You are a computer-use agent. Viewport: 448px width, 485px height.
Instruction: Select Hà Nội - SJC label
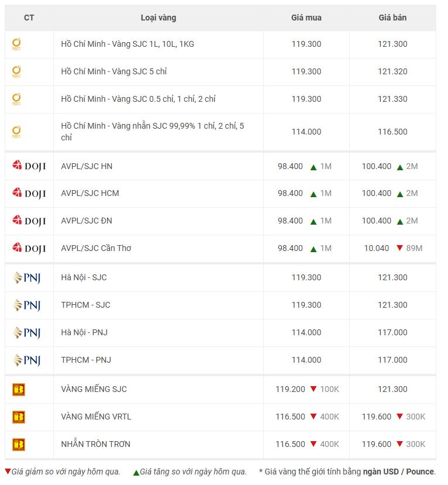[84, 277]
